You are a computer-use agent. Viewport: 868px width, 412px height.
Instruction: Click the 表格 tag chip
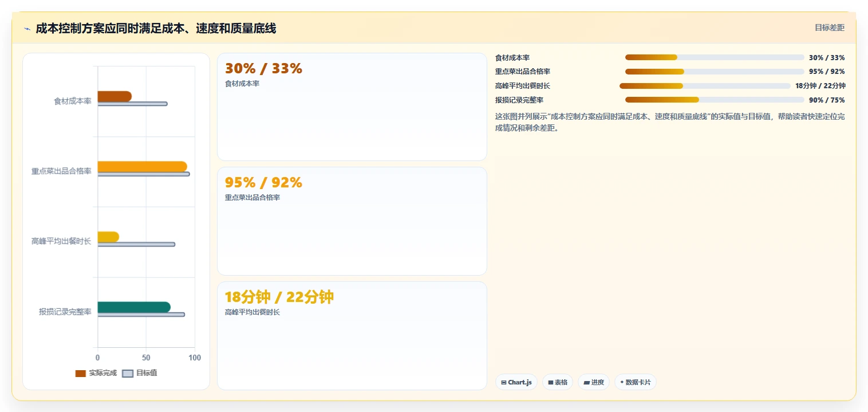pos(558,382)
